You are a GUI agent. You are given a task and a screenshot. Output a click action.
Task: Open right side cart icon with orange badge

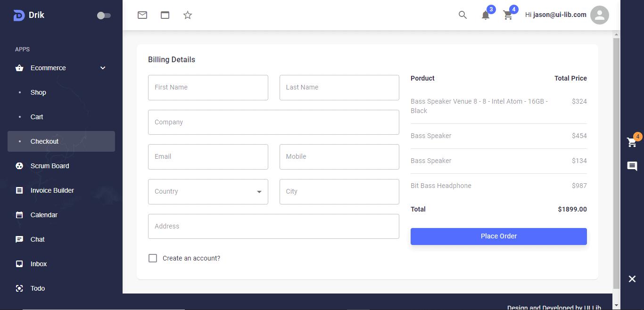click(x=632, y=142)
